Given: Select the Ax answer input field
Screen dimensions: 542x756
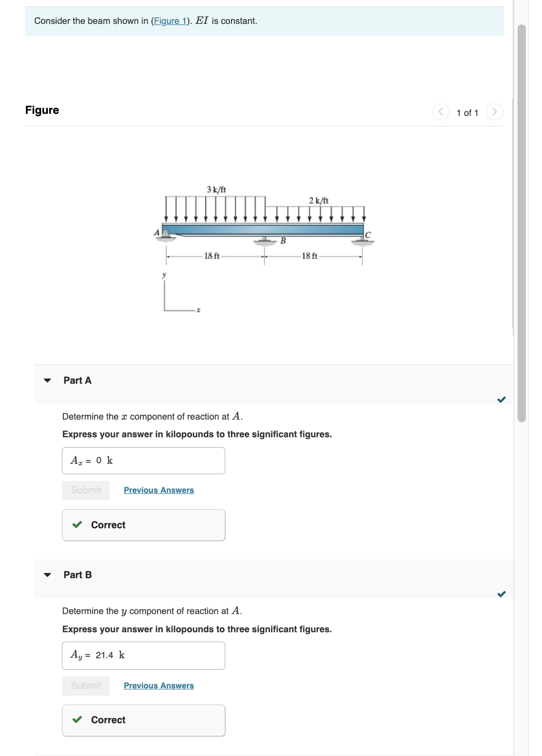Looking at the screenshot, I should tap(144, 460).
